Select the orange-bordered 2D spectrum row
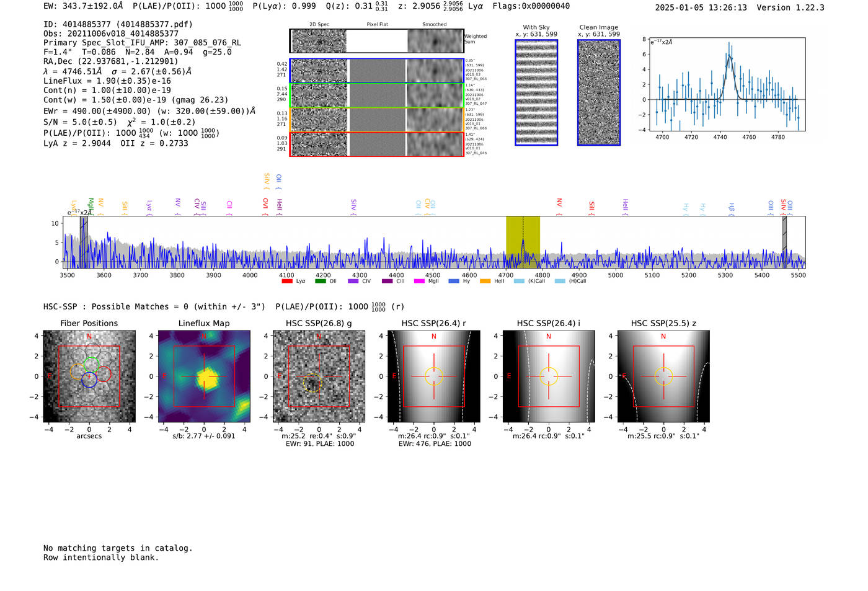Viewport: 868px width, 591px height. click(x=377, y=120)
